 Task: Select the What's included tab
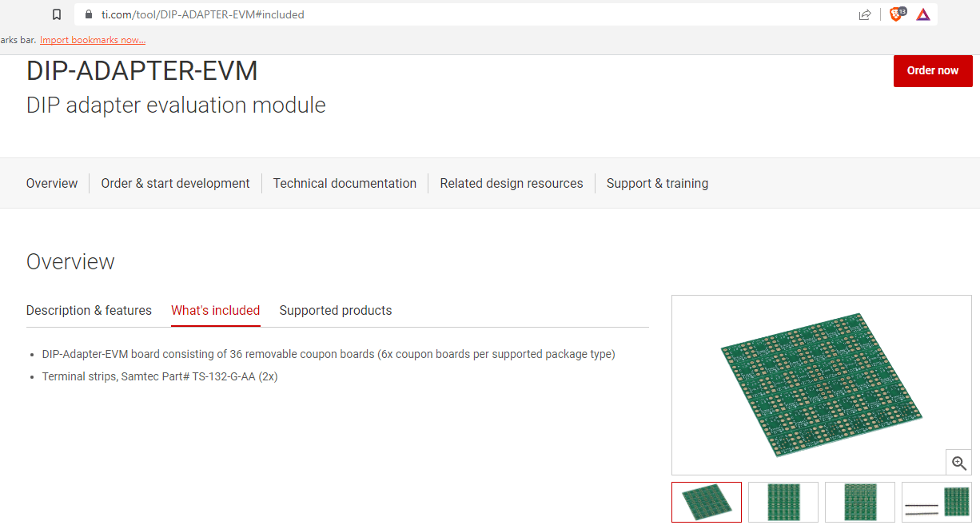pos(216,310)
